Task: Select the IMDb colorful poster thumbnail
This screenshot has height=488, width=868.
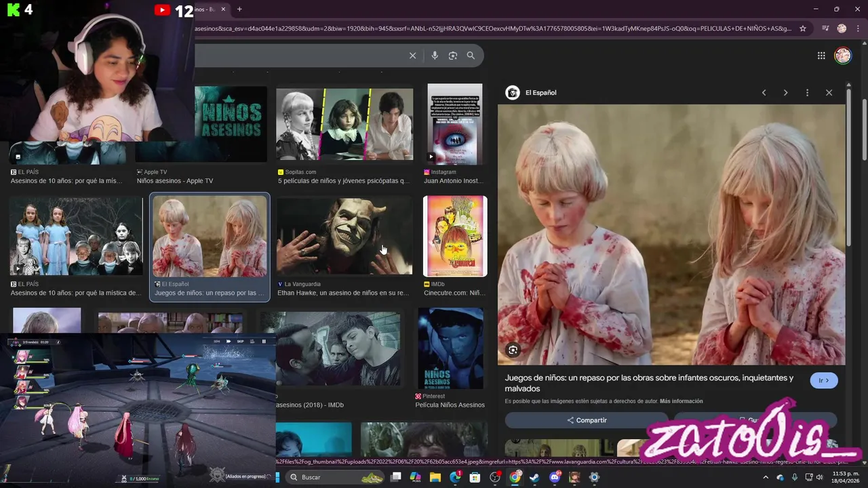Action: click(455, 236)
